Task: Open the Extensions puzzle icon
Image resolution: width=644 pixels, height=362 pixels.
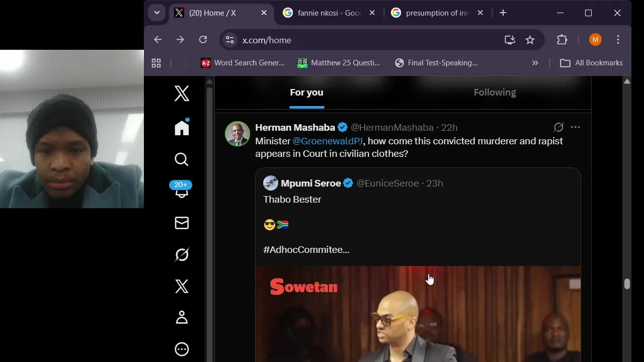Action: click(562, 40)
